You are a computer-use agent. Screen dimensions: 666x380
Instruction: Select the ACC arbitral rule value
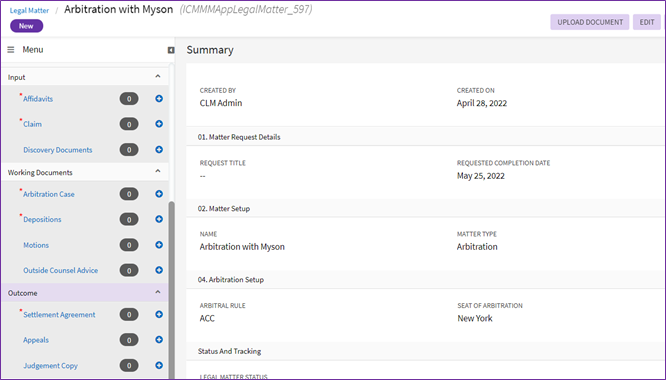click(207, 318)
